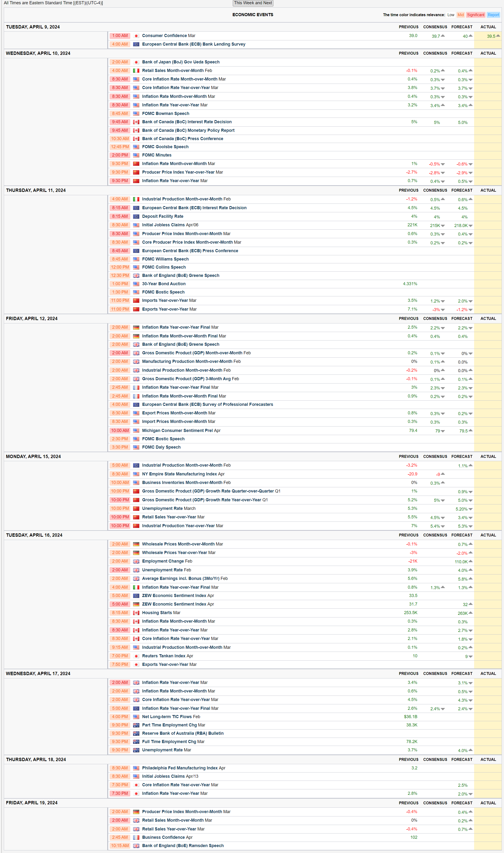This screenshot has height=853, width=504.
Task: Click the Mid relevance color legend
Action: point(460,15)
